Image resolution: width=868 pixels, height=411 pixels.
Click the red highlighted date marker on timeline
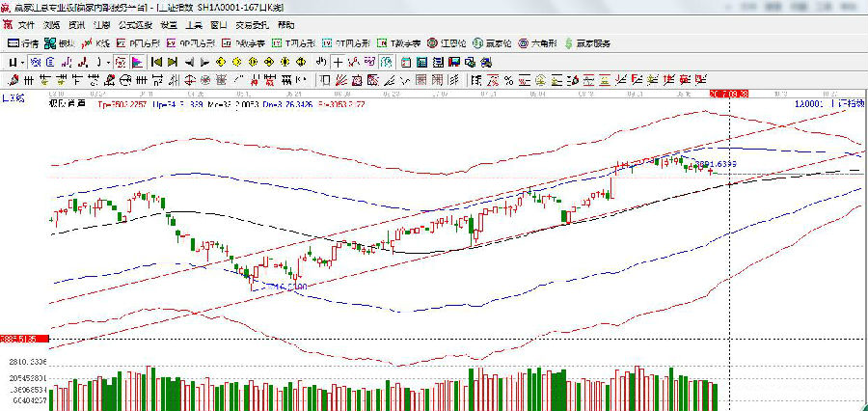pos(729,94)
